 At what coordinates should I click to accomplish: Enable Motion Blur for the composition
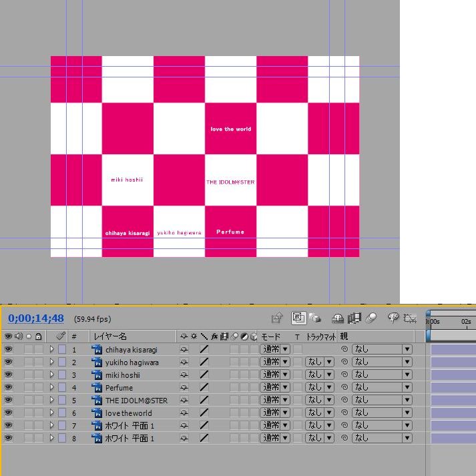click(x=371, y=318)
